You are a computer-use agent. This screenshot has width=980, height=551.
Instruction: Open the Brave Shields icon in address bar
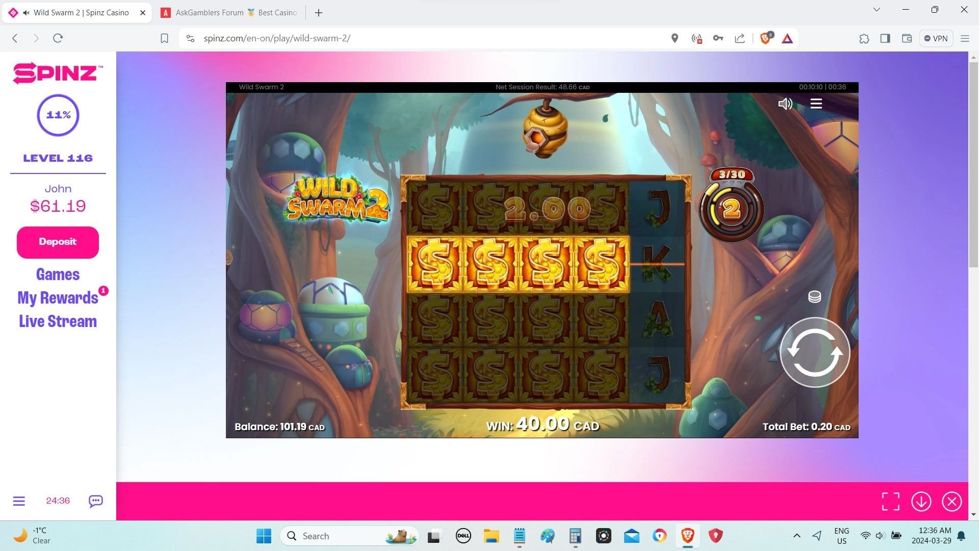click(765, 38)
